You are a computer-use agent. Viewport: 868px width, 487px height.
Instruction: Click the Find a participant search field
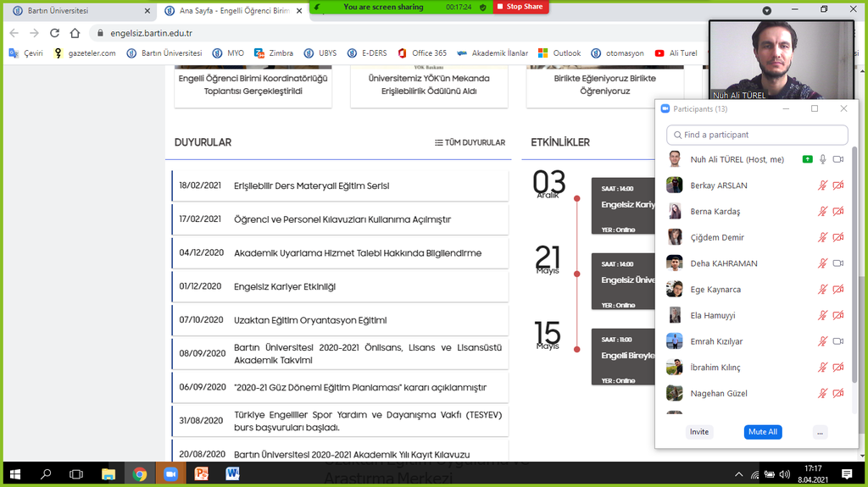pos(757,135)
